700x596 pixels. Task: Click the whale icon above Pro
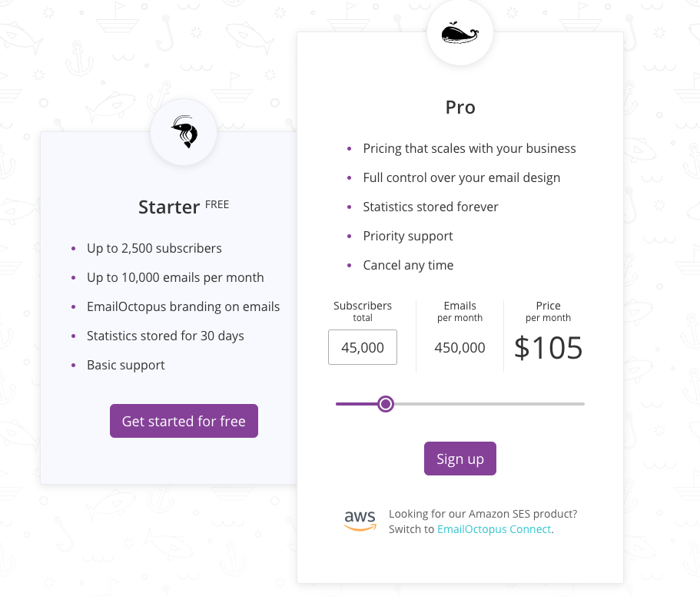tap(460, 34)
